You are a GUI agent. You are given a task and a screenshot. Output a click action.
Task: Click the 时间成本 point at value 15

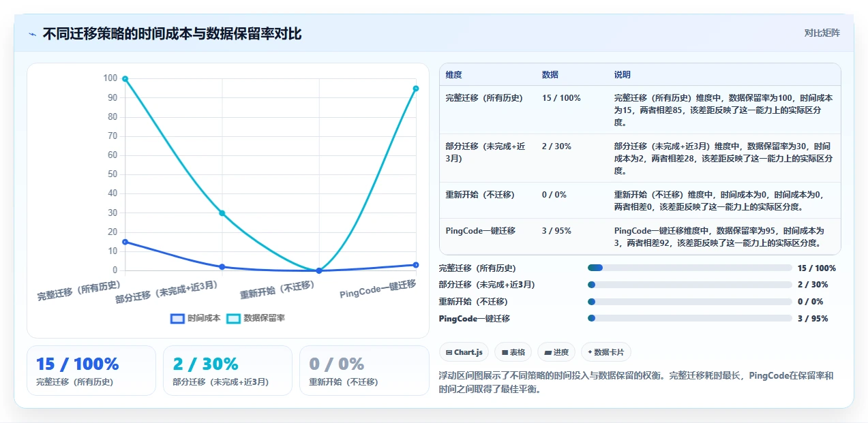(125, 242)
